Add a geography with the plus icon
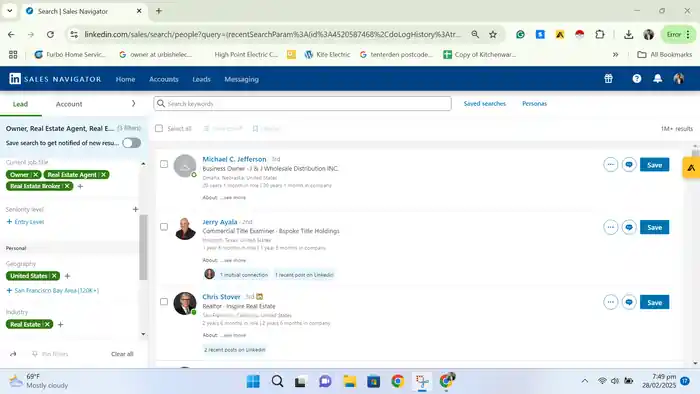Image resolution: width=700 pixels, height=394 pixels. pyautogui.click(x=67, y=276)
